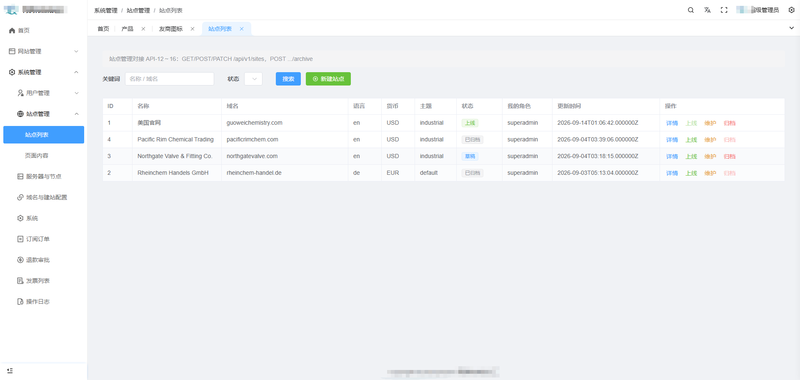
Task: Open 详情 for Pacific Rim Chemical Trading
Action: tap(672, 140)
